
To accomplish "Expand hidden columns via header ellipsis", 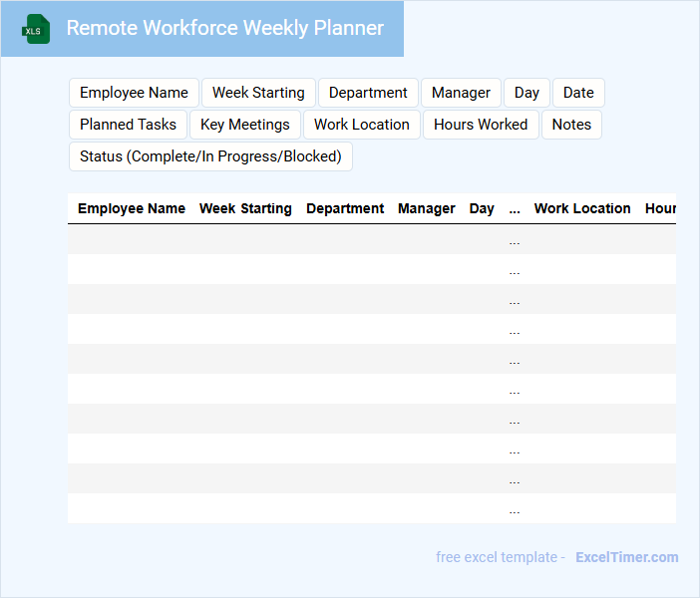I will [x=515, y=209].
